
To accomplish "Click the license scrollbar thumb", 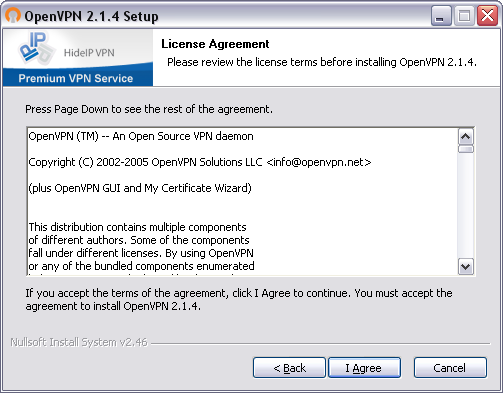I will [x=465, y=149].
